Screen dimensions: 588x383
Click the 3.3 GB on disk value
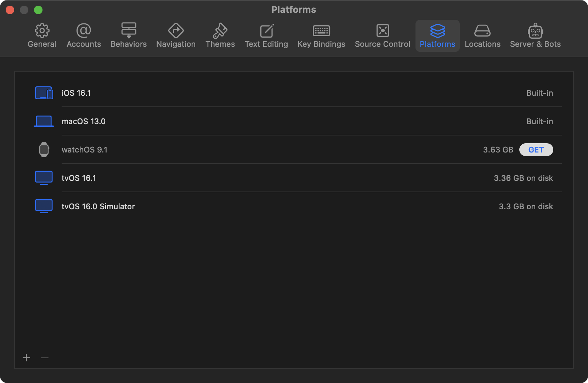(x=526, y=206)
